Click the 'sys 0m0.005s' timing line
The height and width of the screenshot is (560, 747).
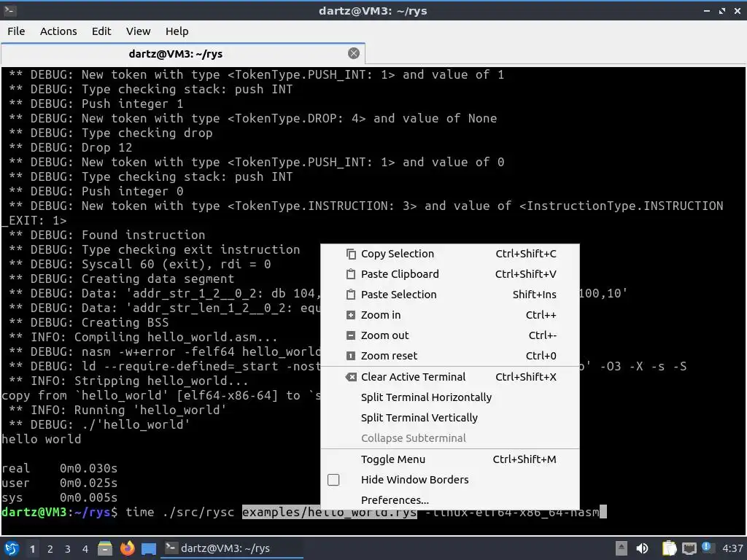coord(60,497)
